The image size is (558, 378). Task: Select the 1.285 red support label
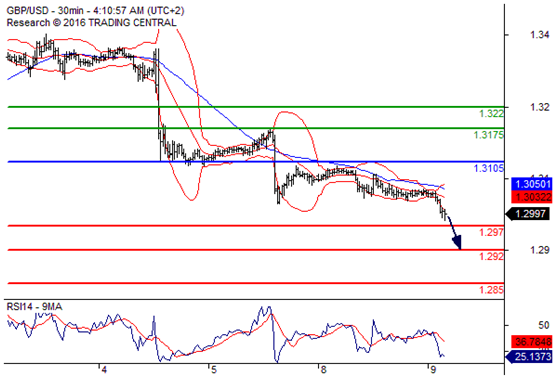491,289
